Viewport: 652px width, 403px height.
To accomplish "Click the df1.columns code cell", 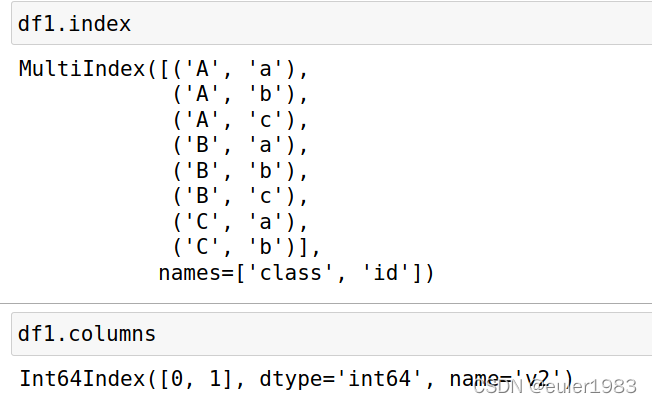I will [331, 334].
